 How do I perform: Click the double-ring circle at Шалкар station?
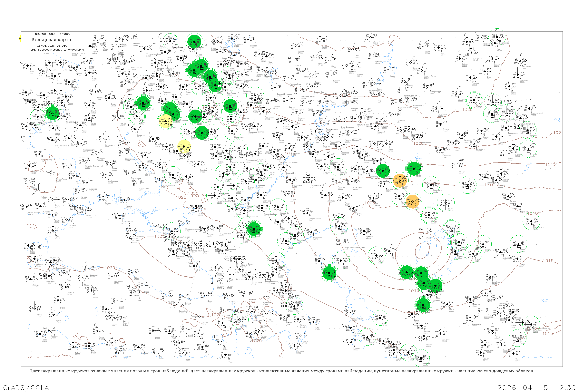429,215
